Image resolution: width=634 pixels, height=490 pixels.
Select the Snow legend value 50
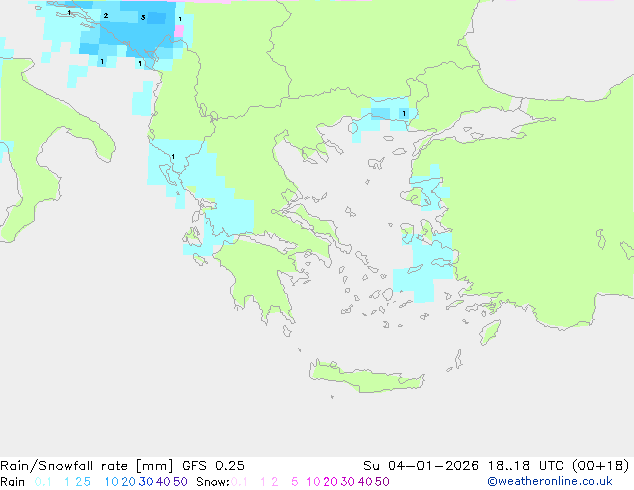coord(382,482)
